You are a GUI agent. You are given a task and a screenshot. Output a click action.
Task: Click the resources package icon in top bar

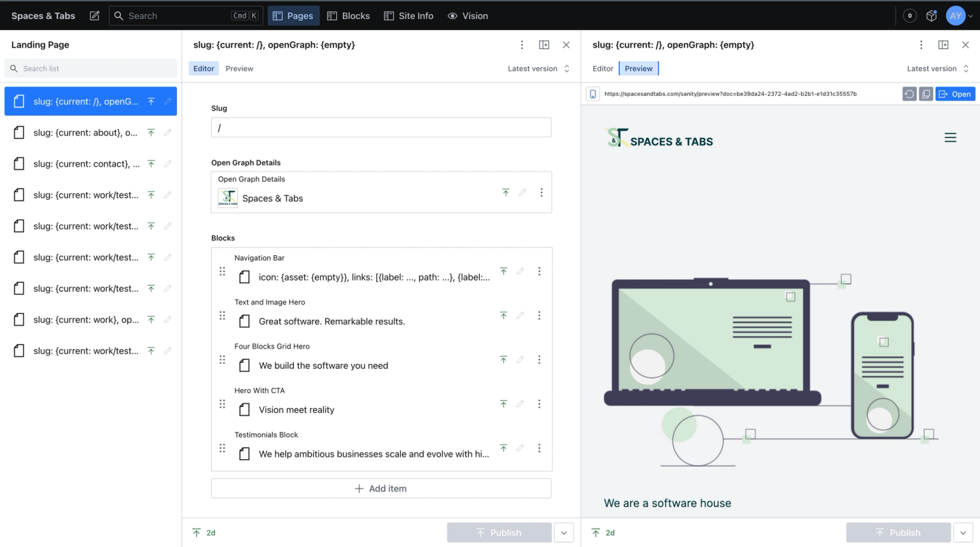pyautogui.click(x=931, y=15)
